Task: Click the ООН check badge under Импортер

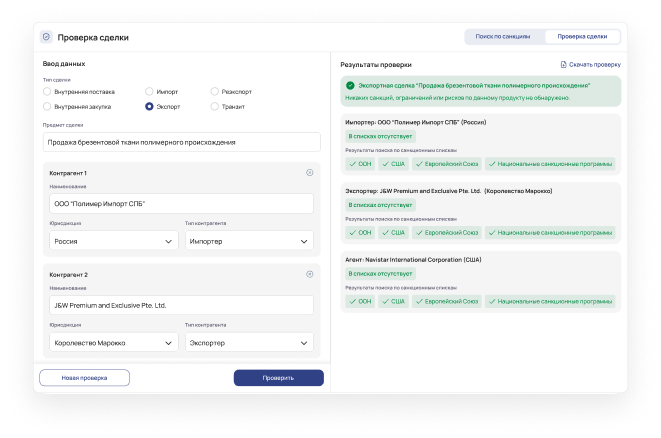Action: (360, 163)
